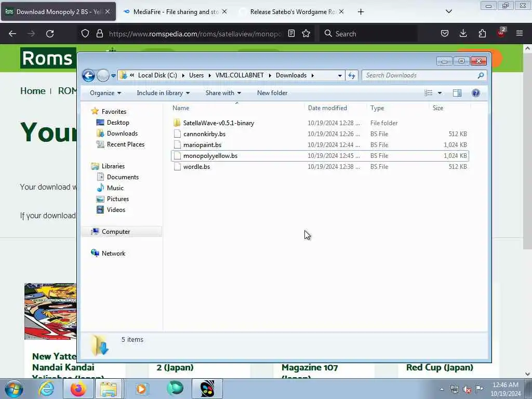Image resolution: width=532 pixels, height=399 pixels.
Task: Expand the view options dropdown arrow
Action: tap(440, 93)
